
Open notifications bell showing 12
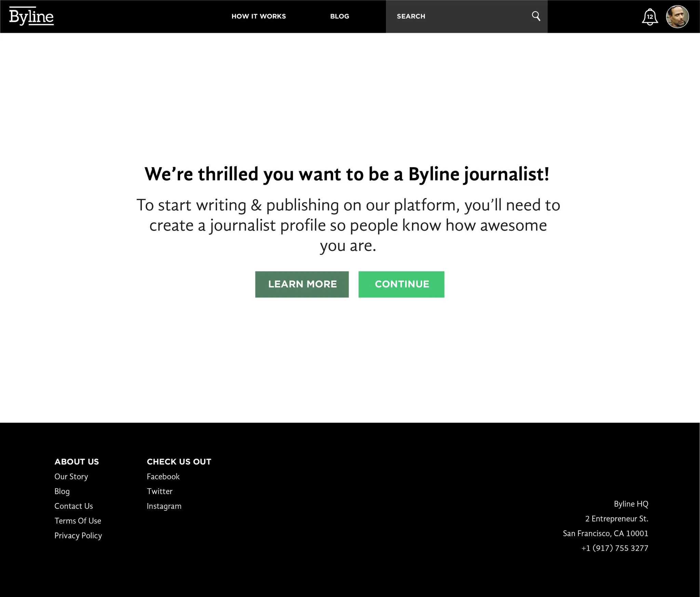click(x=649, y=17)
